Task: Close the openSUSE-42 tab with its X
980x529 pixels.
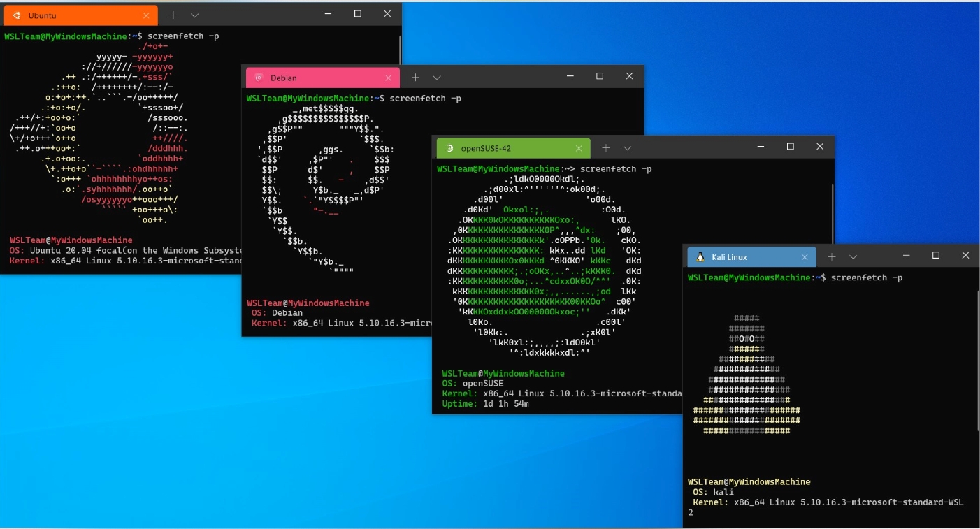Action: point(579,148)
